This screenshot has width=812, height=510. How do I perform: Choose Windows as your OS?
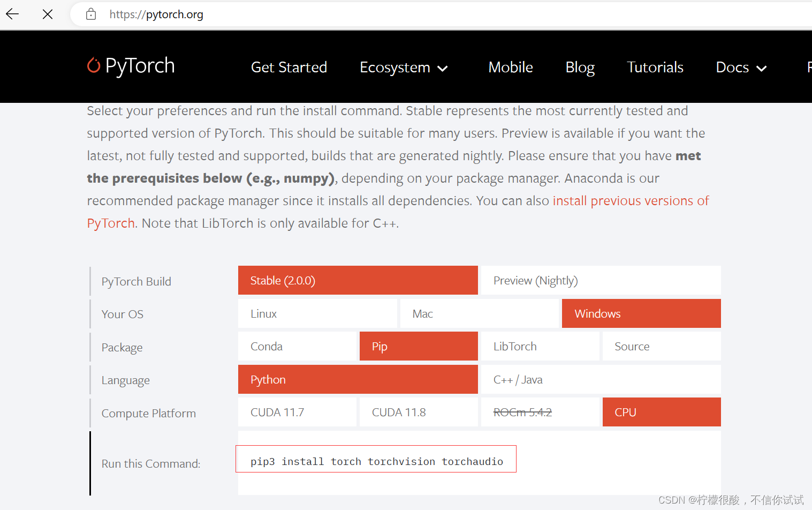[x=641, y=313]
